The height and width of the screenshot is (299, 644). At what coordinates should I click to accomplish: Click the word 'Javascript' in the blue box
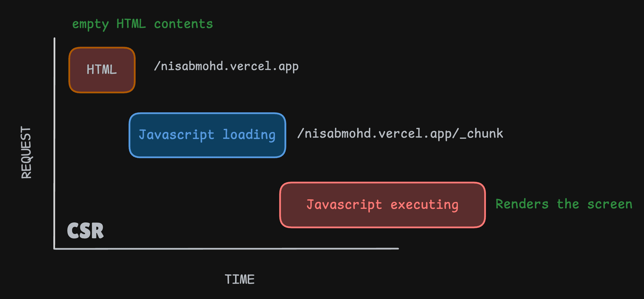(176, 135)
